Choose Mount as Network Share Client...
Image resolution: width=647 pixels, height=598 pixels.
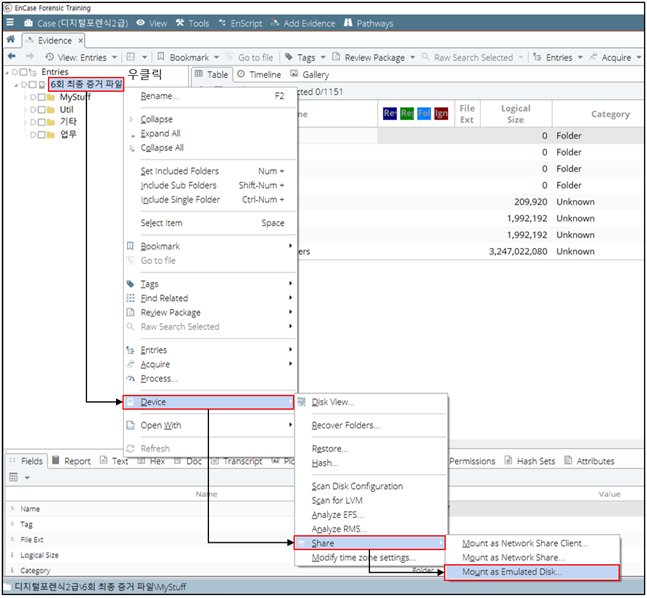click(x=532, y=543)
